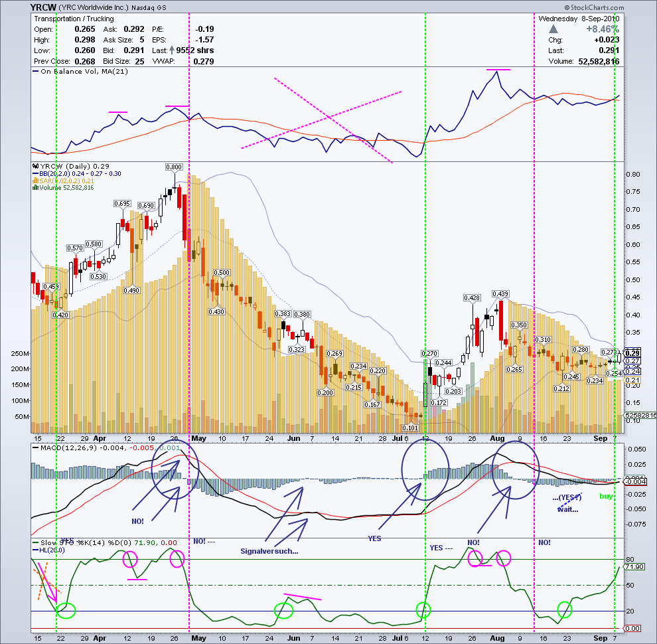
Task: Click the 0.490 price label
Action: (x=131, y=290)
